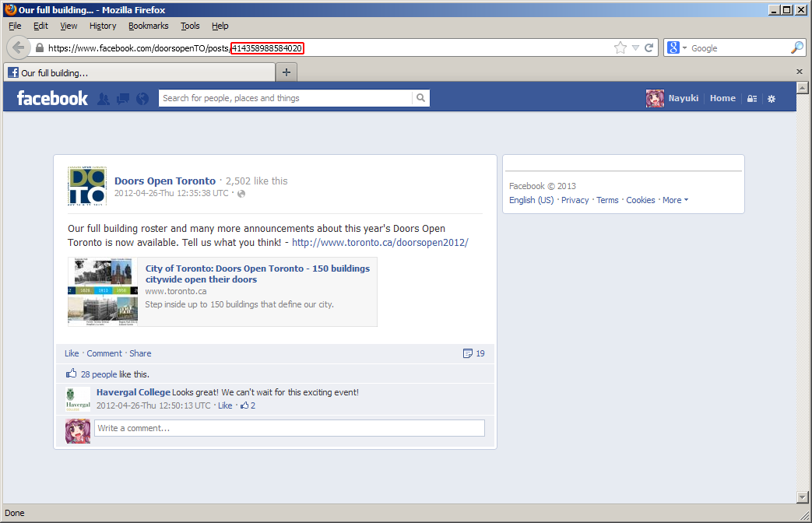812x523 pixels.
Task: Like the post
Action: pos(72,353)
